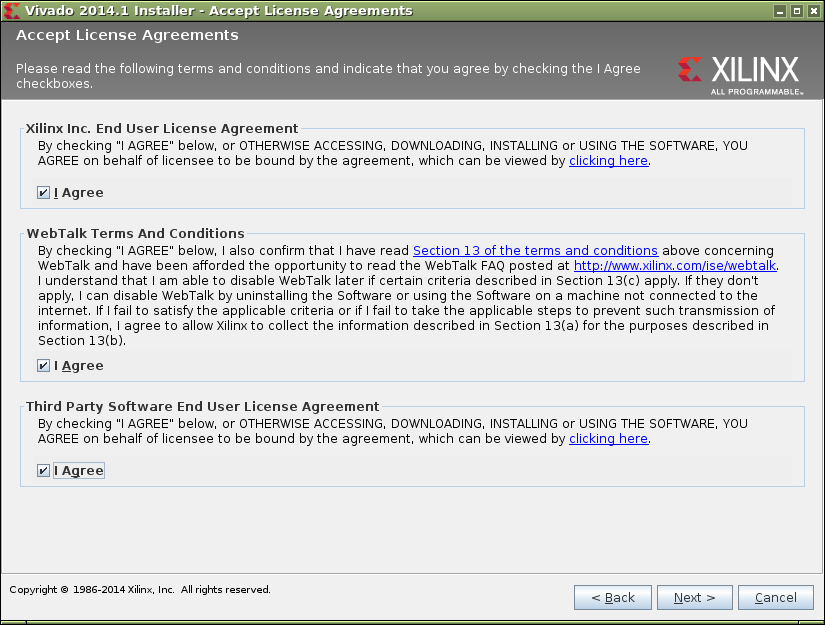Uncheck Xilinx End User License I Agree checkbox
The image size is (825, 625).
click(x=44, y=193)
